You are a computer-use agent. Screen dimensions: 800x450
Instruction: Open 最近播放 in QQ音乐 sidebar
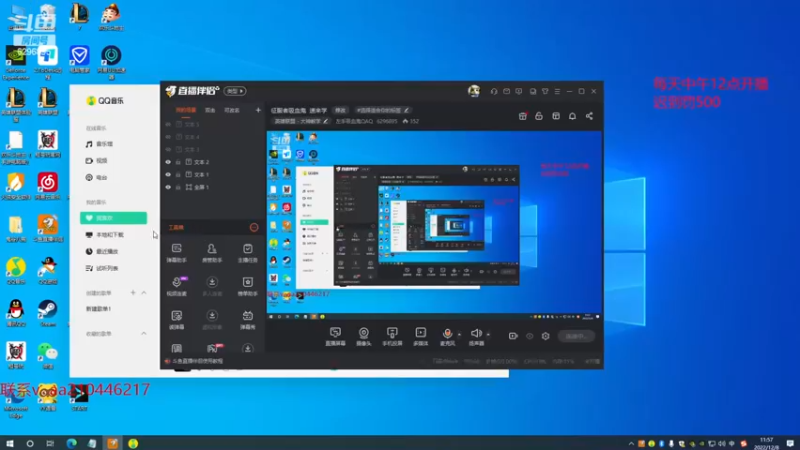point(102,252)
